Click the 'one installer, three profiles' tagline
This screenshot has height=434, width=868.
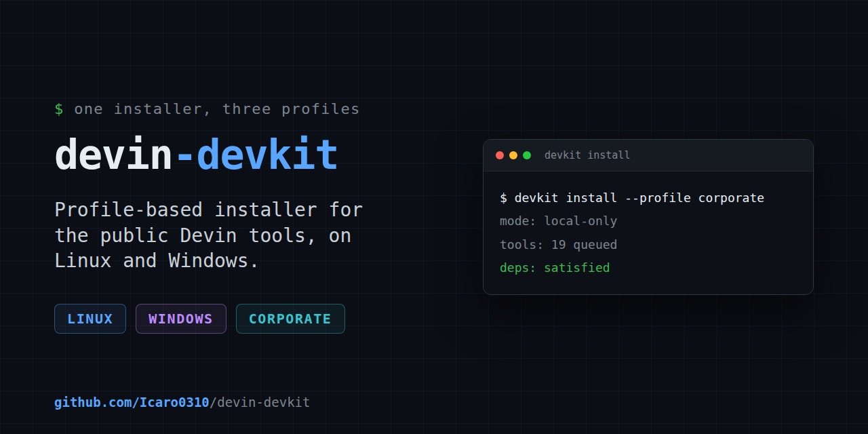(207, 109)
